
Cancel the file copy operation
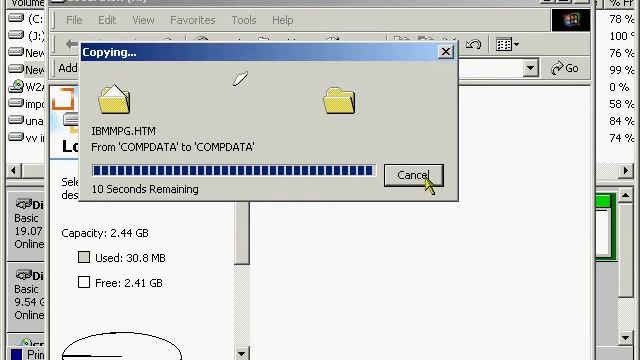[x=413, y=176]
